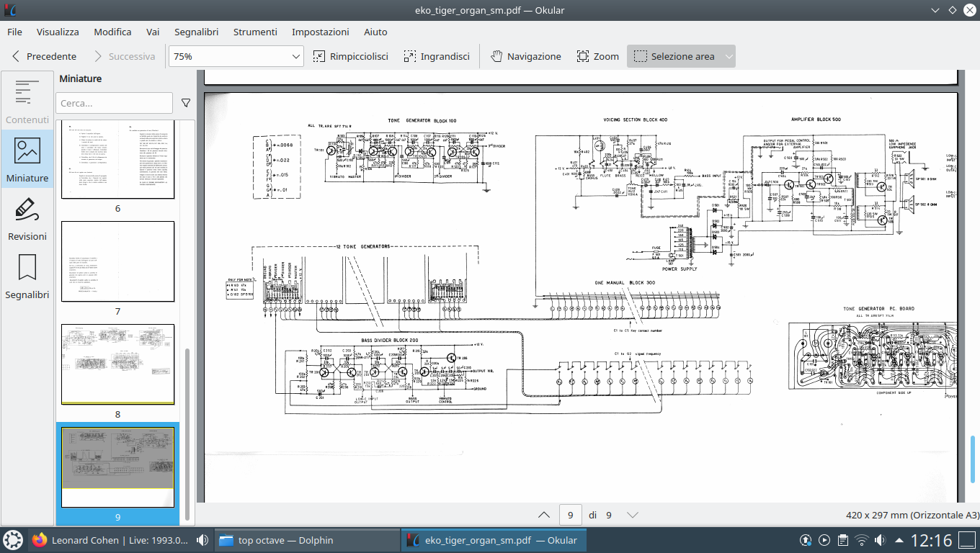
Task: Activate the Zoom tool in toolbar
Action: coord(583,56)
